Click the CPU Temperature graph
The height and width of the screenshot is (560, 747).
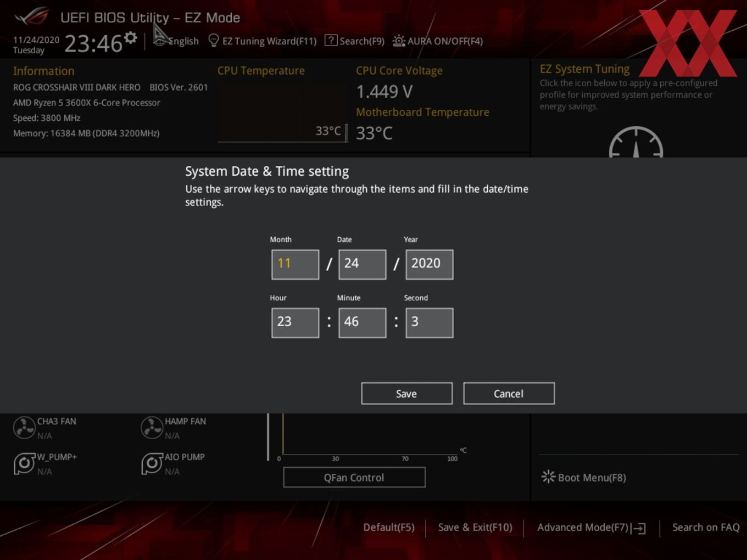click(x=282, y=112)
